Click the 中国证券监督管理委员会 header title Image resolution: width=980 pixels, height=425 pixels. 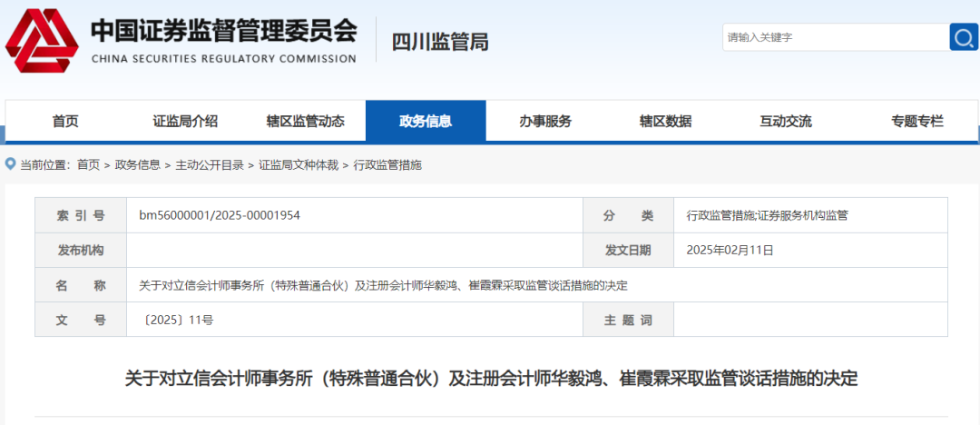(224, 31)
